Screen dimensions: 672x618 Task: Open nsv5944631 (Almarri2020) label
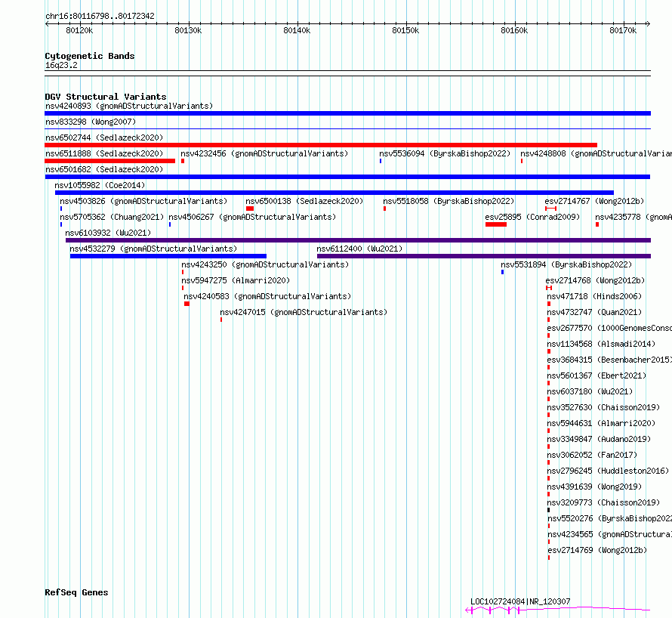point(601,423)
